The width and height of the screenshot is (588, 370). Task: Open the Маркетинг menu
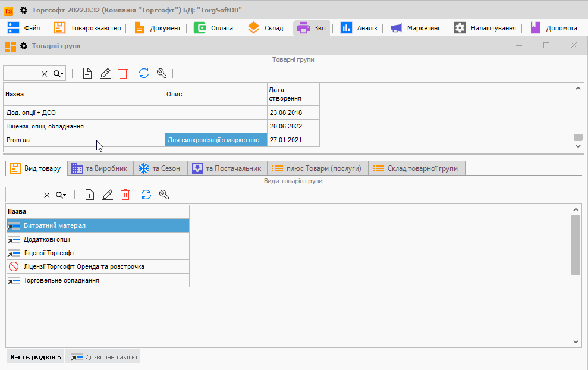[416, 28]
